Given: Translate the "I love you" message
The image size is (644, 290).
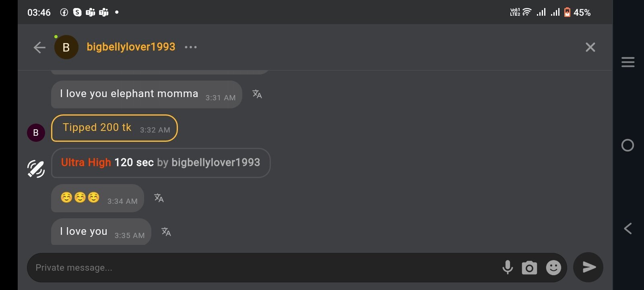Looking at the screenshot, I should click(x=166, y=232).
